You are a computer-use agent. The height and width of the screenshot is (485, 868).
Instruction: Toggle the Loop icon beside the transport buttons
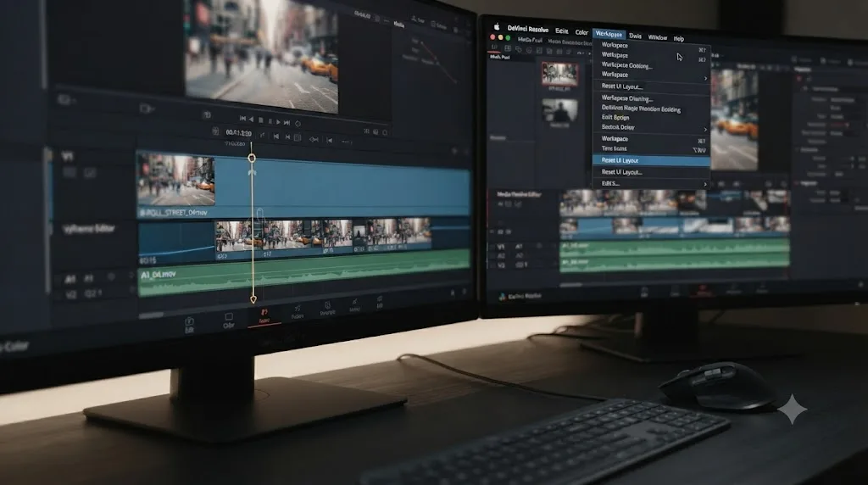(x=298, y=124)
